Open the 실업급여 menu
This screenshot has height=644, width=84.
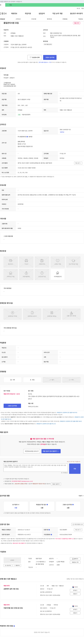[x=42, y=14]
